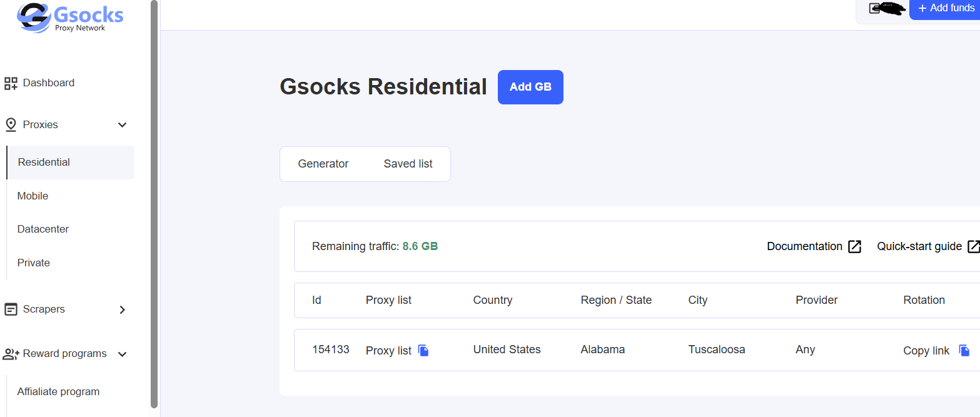
Task: Click the Reward programs people icon
Action: [x=11, y=354]
